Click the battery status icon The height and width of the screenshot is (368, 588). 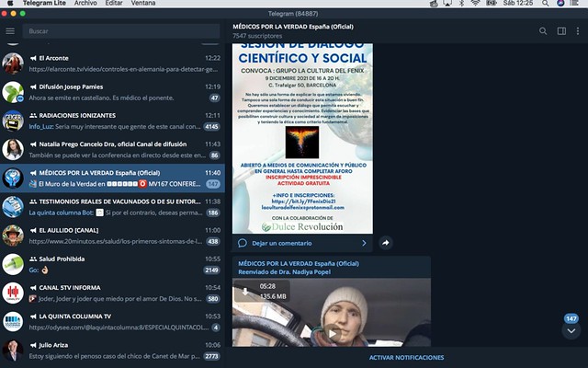tap(492, 3)
